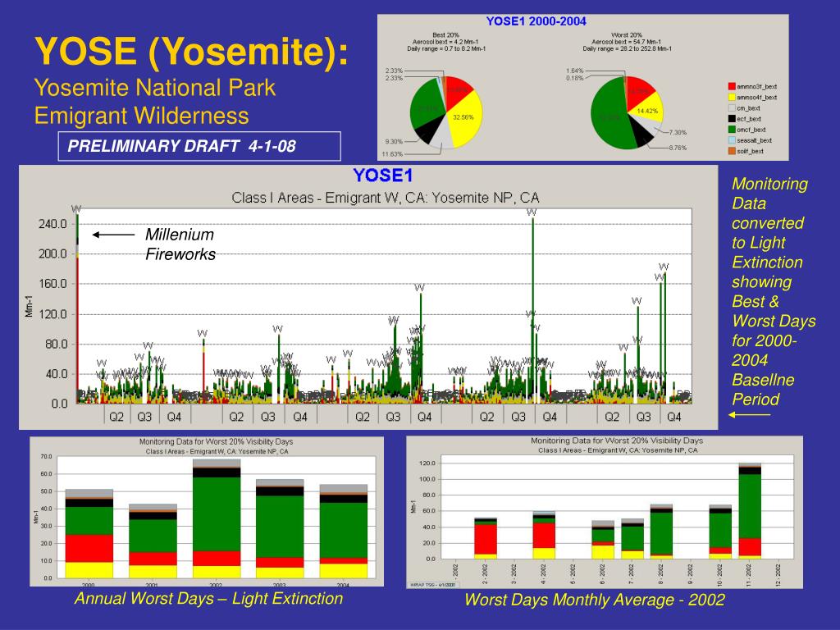Select the orange soilf_bext legend swatch
Image resolution: width=840 pixels, height=630 pixels.
(x=732, y=151)
